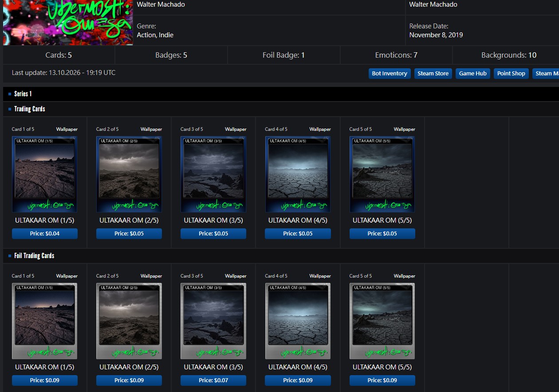
Task: Buy non-foil ULTAKAAR OM (3/5) for $0.05
Action: point(213,234)
